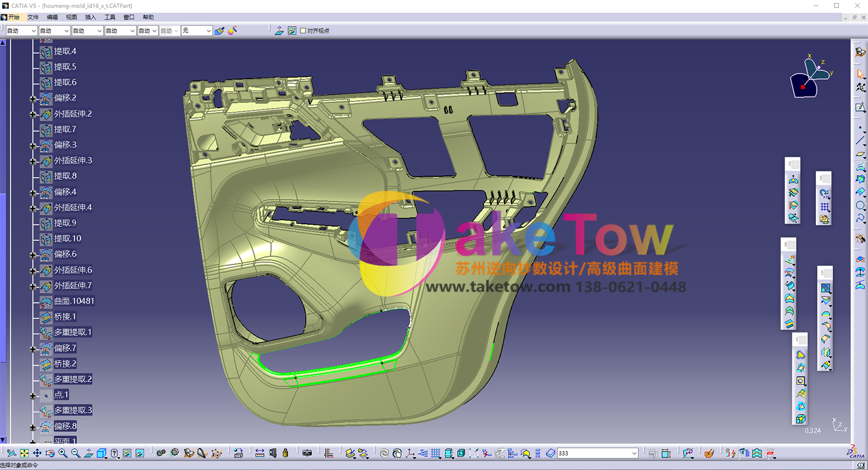Click the Fly mode airplane icon

point(12,453)
